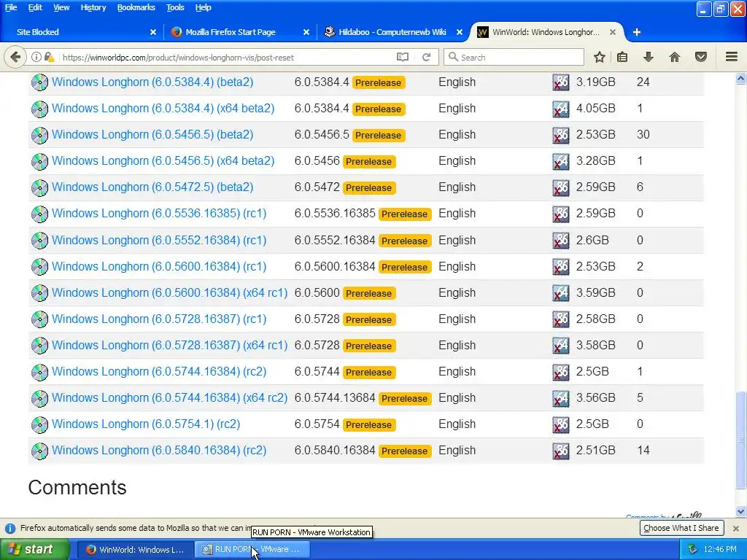This screenshot has height=560, width=747.
Task: Open a new tab with plus button
Action: (636, 32)
